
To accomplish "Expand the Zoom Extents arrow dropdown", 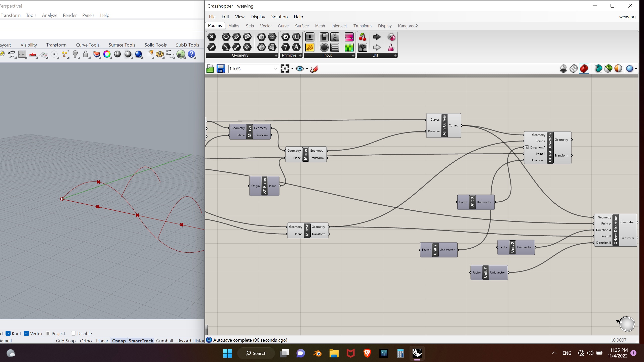I will point(292,69).
